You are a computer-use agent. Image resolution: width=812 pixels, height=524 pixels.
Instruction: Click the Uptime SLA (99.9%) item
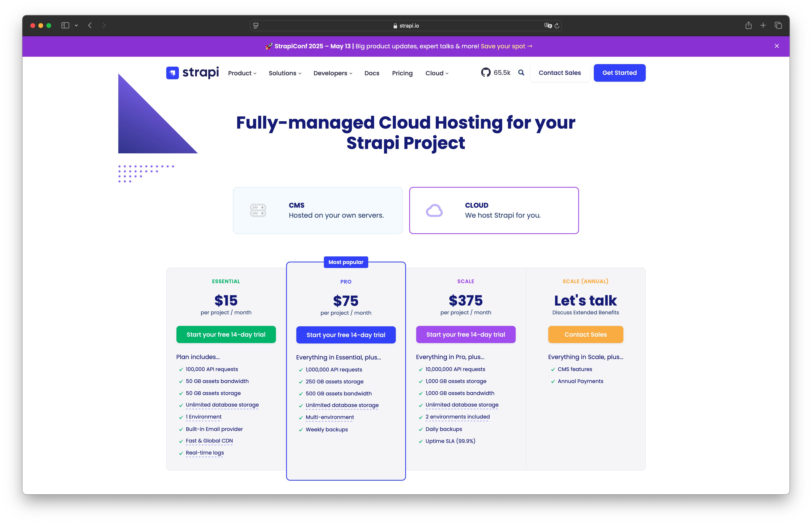[x=450, y=441]
